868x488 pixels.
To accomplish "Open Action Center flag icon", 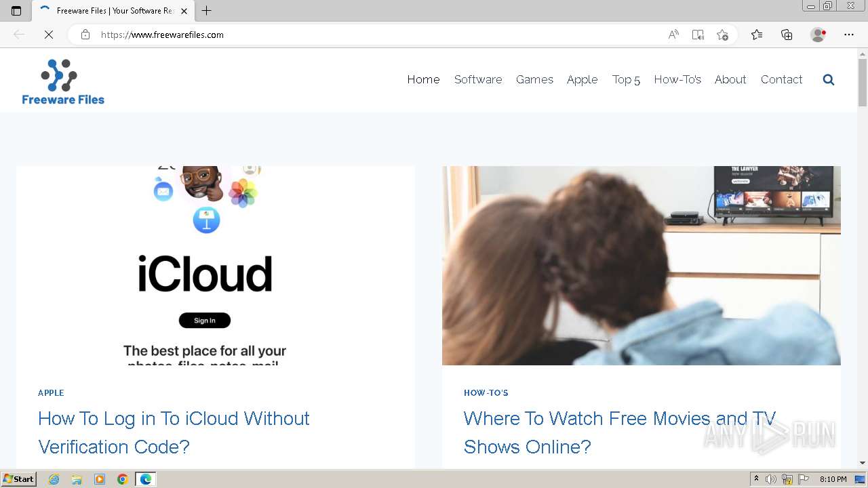I will click(x=804, y=479).
